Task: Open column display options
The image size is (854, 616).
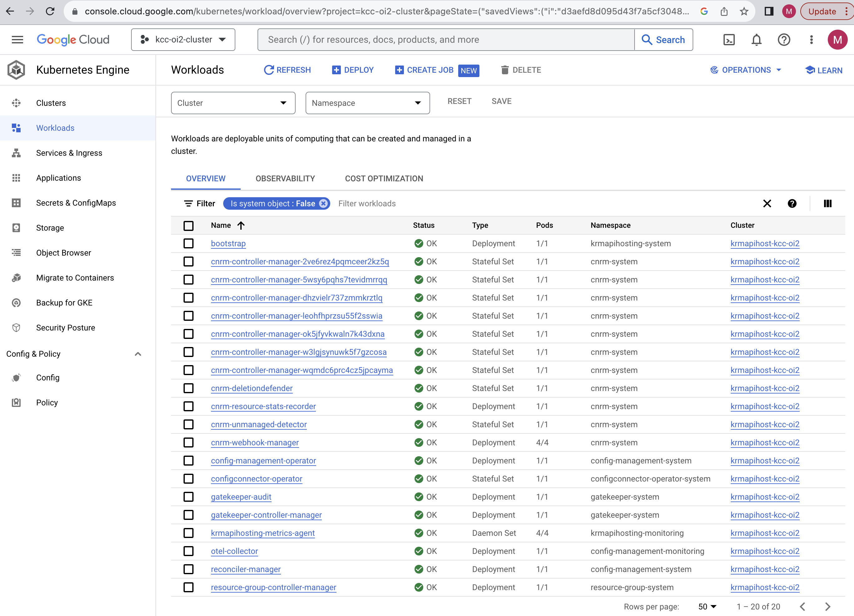Action: pos(828,203)
